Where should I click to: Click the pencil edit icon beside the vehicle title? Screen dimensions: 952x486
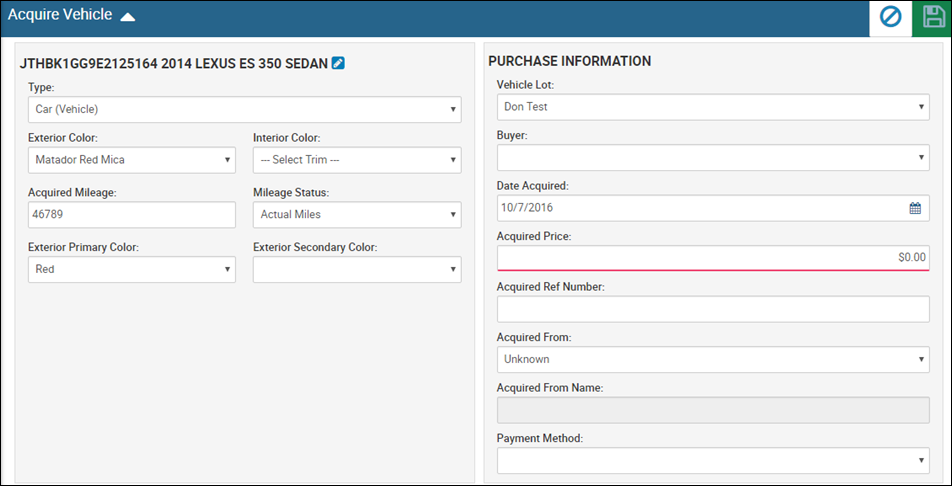coord(338,63)
